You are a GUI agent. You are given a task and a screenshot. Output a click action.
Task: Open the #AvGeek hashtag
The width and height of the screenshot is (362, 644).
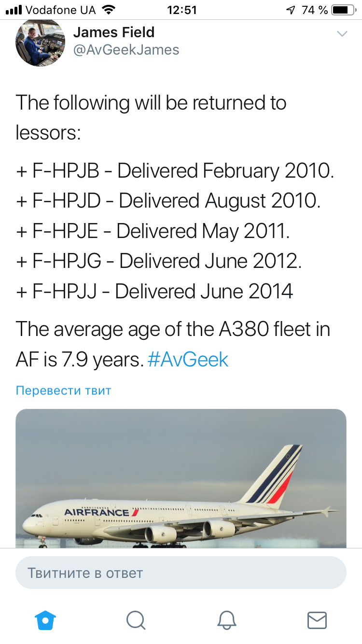(x=188, y=360)
